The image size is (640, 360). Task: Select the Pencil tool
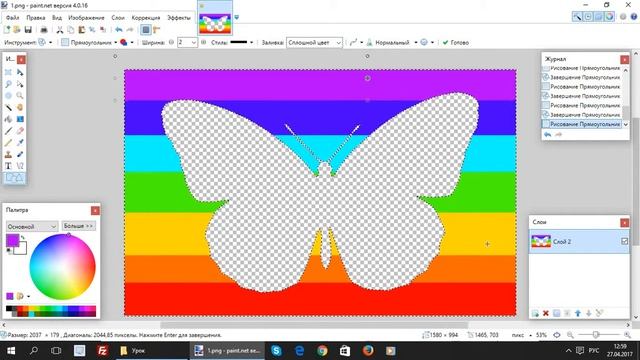coord(8,143)
